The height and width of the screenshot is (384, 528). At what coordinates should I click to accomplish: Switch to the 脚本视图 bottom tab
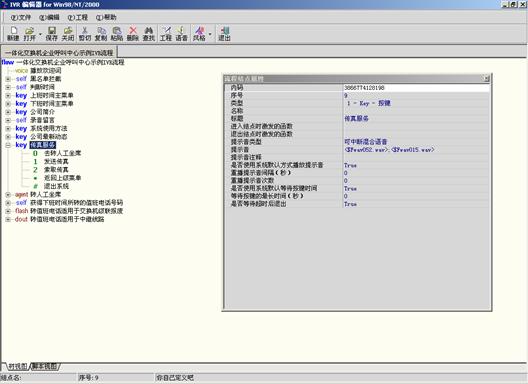45,366
